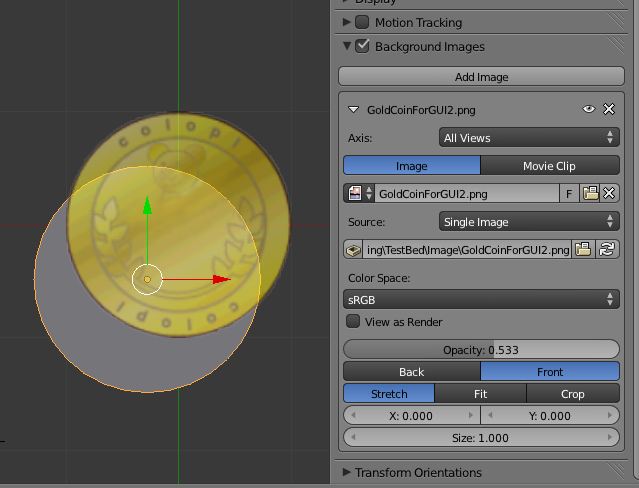
Task: Unlink the image datablock with X icon
Action: tap(609, 194)
